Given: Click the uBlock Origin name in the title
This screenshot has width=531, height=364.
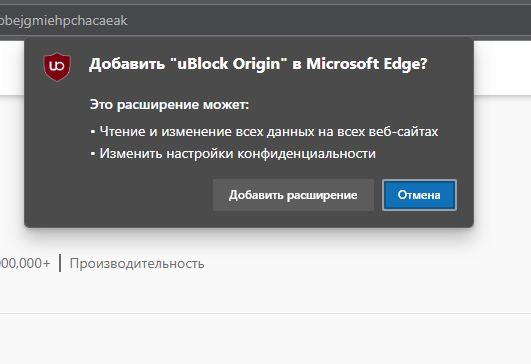Looking at the screenshot, I should pyautogui.click(x=229, y=64).
